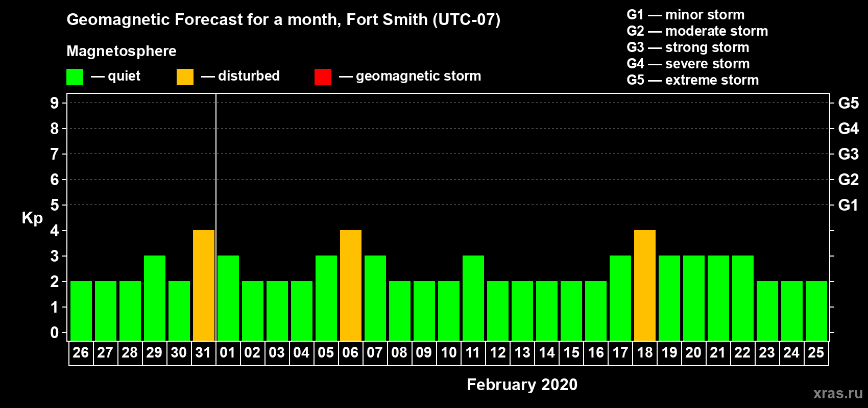The image size is (868, 408).
Task: Select the orange bar for day 31
Action: pos(204,286)
